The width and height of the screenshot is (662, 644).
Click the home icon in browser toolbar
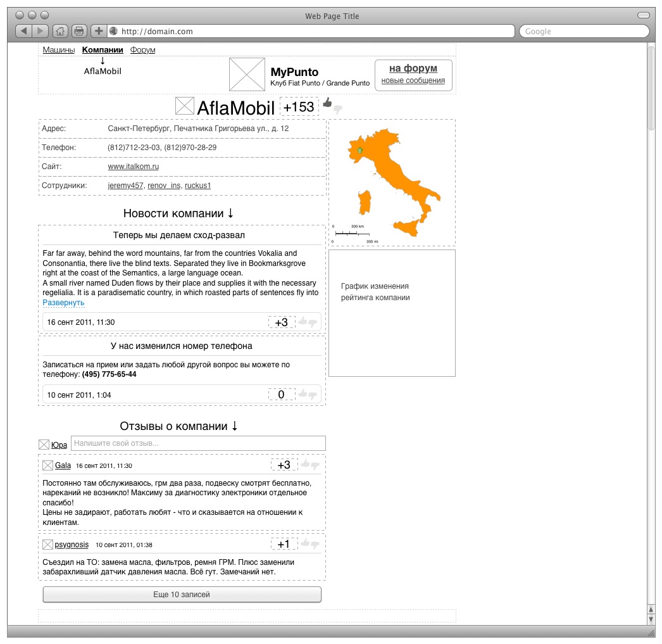[60, 31]
